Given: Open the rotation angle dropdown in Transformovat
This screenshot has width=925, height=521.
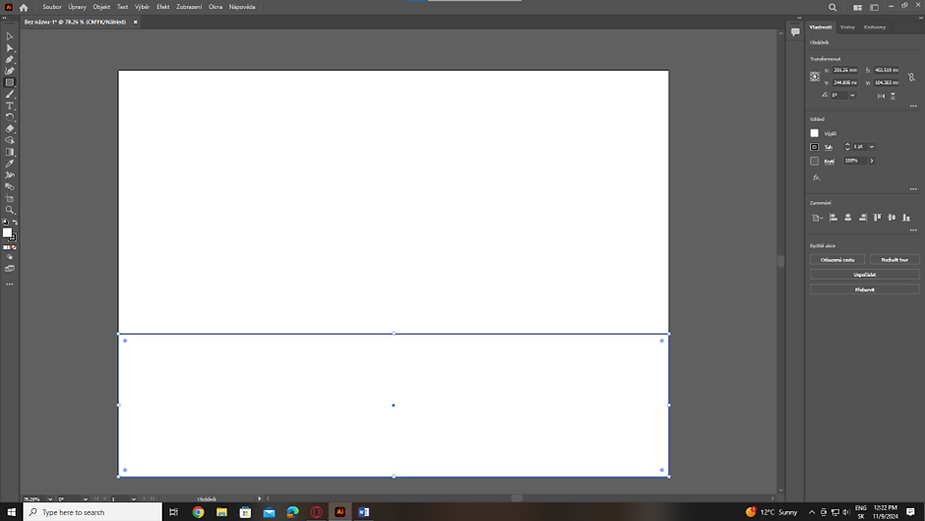Looking at the screenshot, I should tap(852, 95).
